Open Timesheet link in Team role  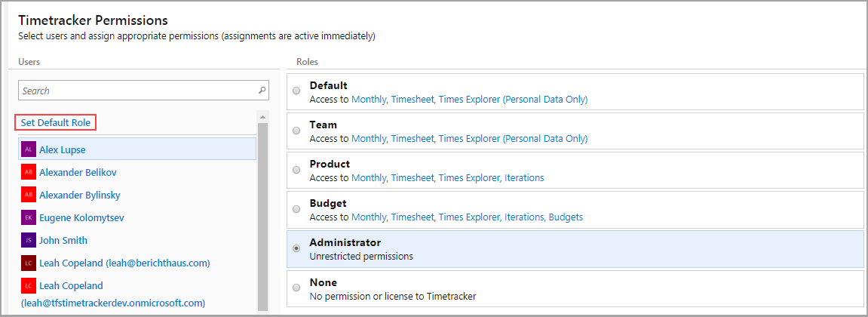(x=413, y=139)
